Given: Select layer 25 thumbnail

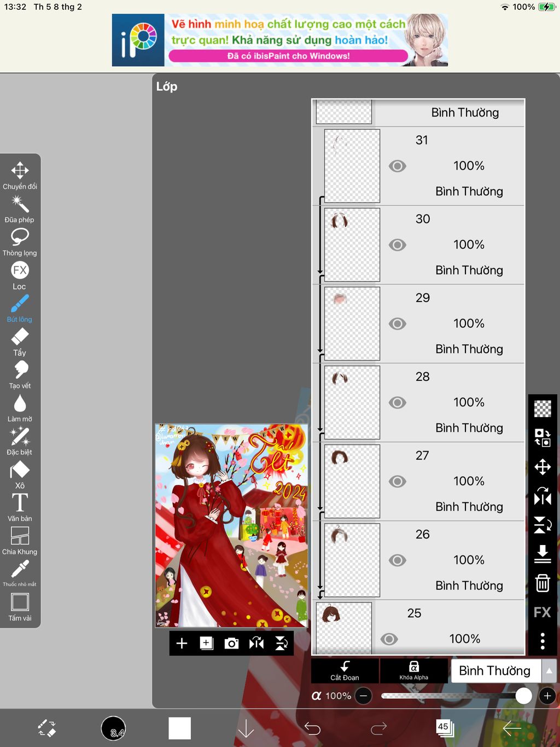Looking at the screenshot, I should pyautogui.click(x=344, y=628).
